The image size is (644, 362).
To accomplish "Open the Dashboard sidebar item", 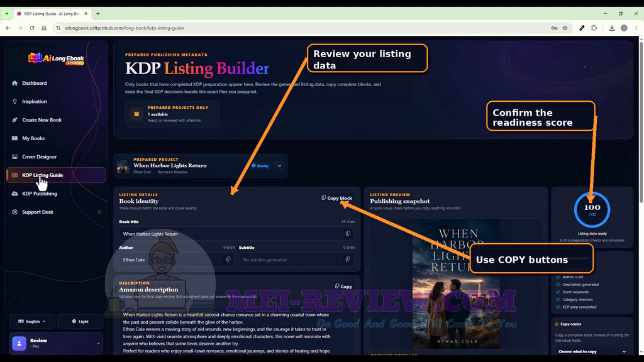I will click(35, 83).
